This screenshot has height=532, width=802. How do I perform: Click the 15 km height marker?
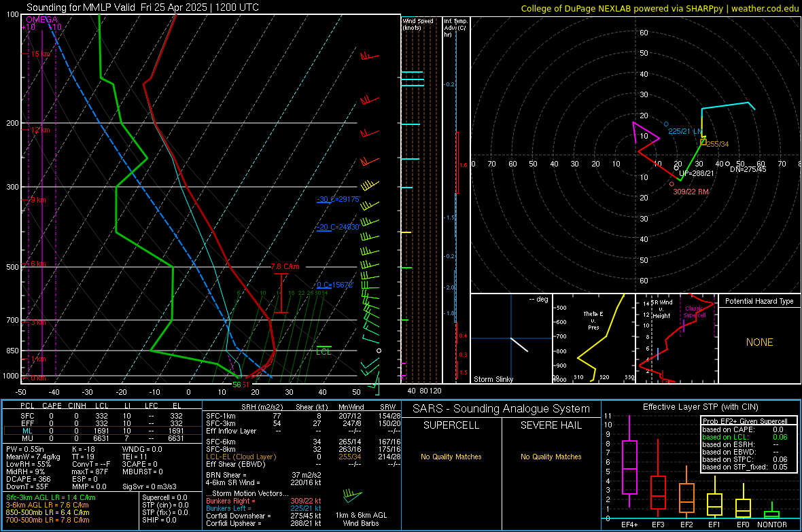tap(41, 54)
